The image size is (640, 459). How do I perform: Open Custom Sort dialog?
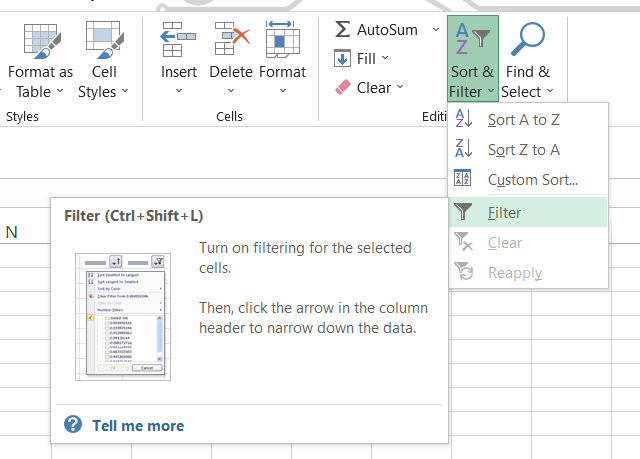532,180
